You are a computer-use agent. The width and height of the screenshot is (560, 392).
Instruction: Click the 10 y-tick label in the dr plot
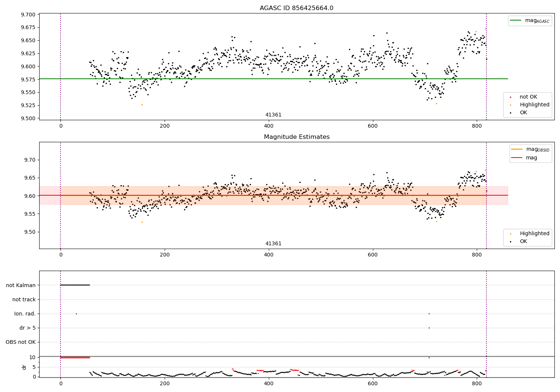(x=32, y=357)
